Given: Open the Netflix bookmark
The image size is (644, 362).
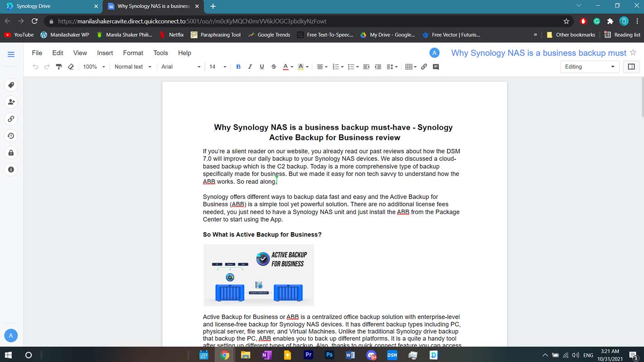Looking at the screenshot, I should coord(172,34).
